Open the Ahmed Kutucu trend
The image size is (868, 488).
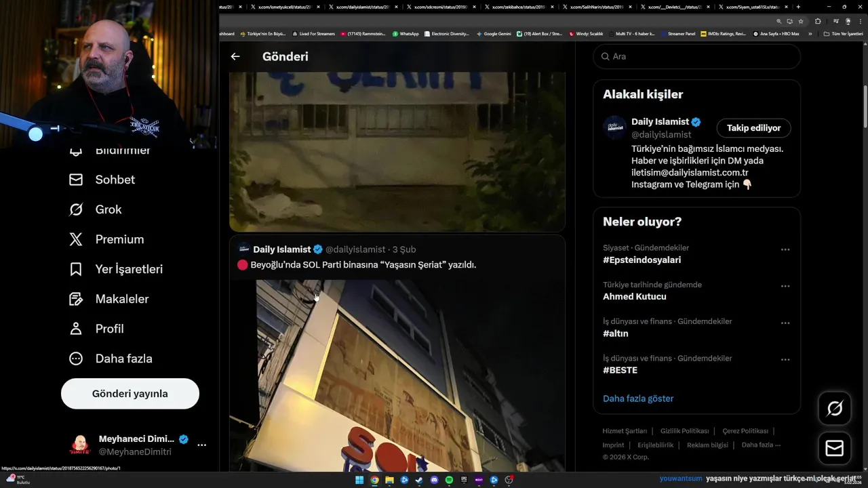[635, 297]
